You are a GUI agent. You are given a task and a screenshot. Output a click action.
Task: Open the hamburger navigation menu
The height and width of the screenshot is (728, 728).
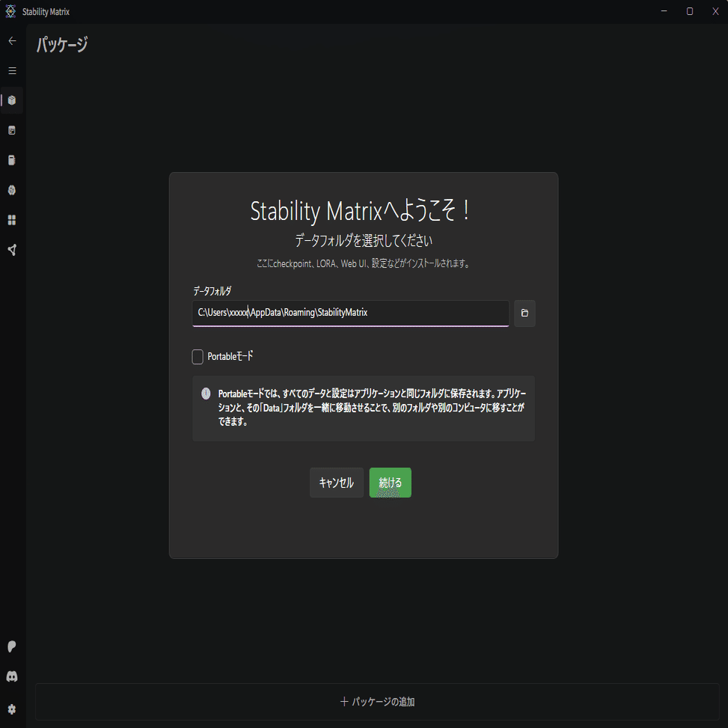coord(13,70)
